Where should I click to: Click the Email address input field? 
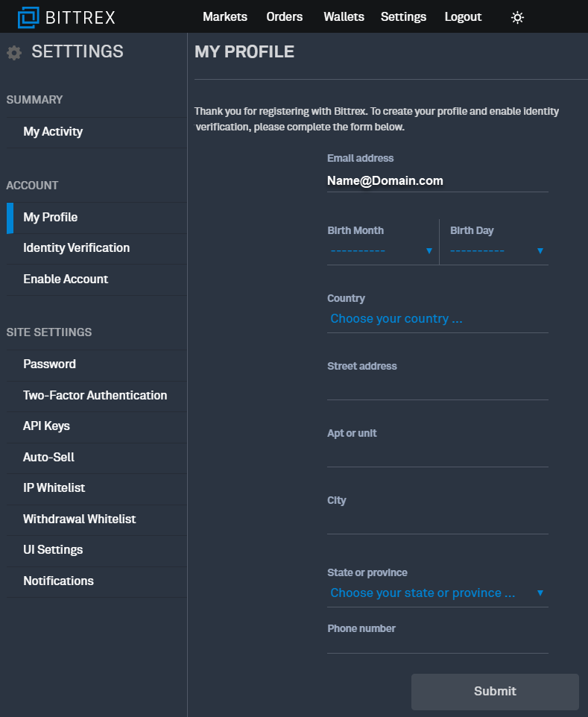pos(437,181)
